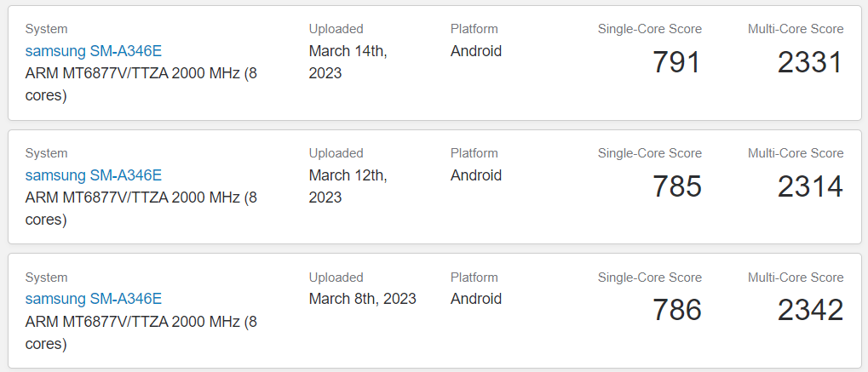Click the March 12th, 2023 upload date
Image resolution: width=868 pixels, height=372 pixels.
click(348, 186)
